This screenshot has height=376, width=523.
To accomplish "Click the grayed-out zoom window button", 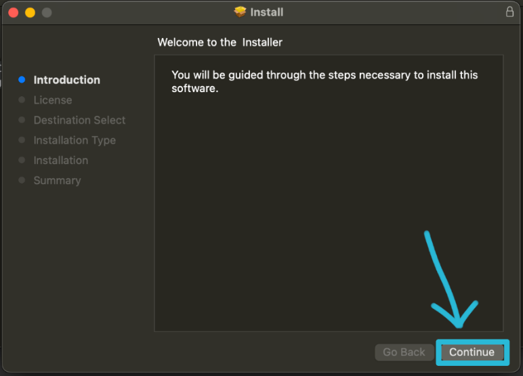I will (x=47, y=13).
